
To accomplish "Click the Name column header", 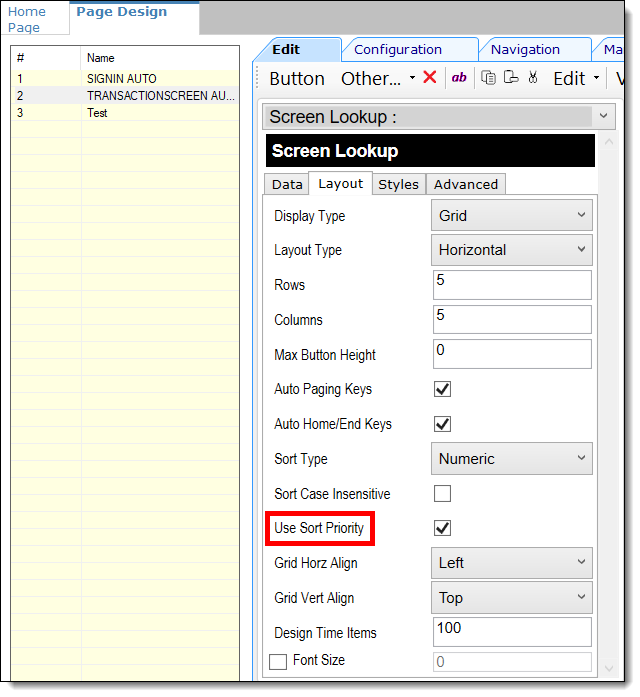I will (x=160, y=58).
